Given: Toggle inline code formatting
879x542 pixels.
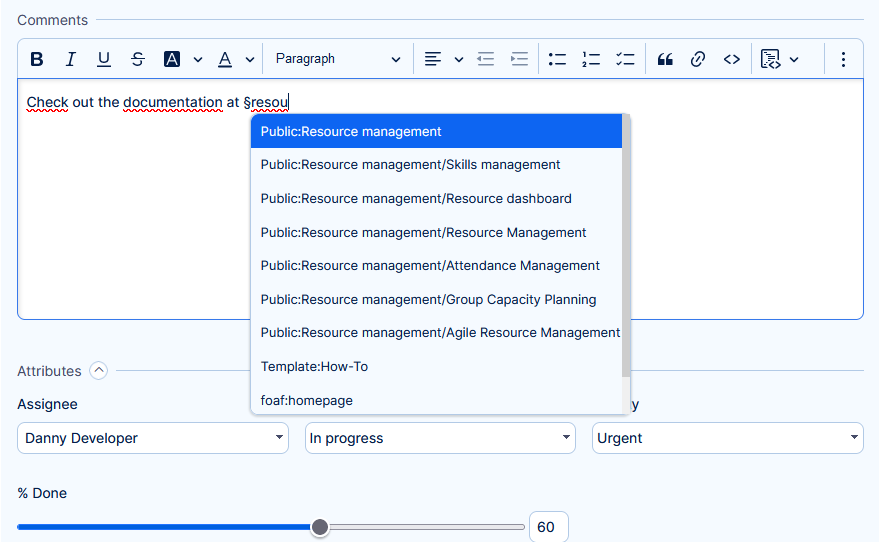Looking at the screenshot, I should coord(732,59).
